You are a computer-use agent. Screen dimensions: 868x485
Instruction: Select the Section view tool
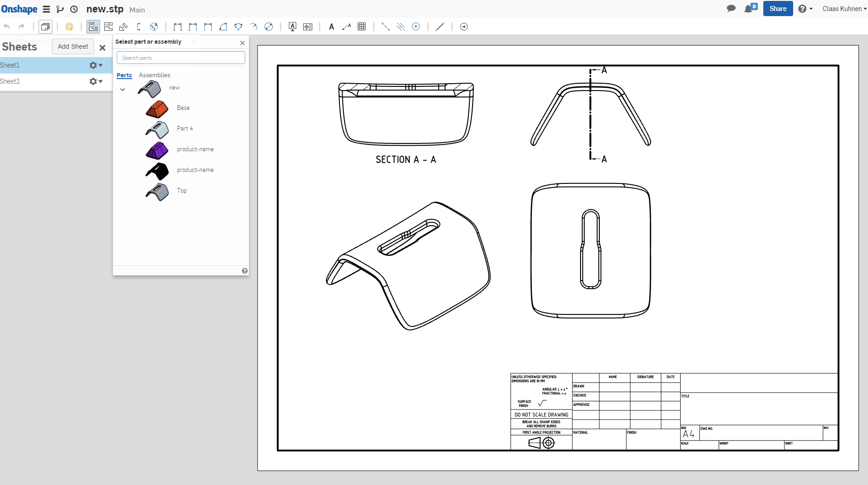pos(124,27)
